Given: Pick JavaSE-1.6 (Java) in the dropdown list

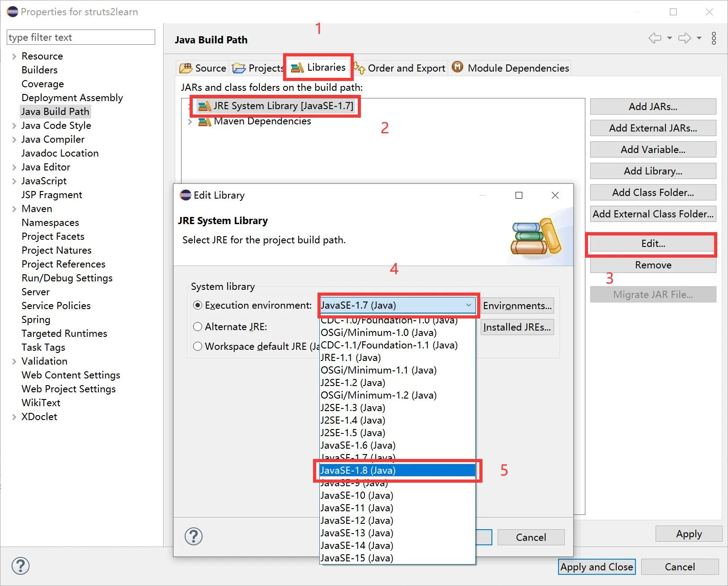Looking at the screenshot, I should click(x=398, y=445).
